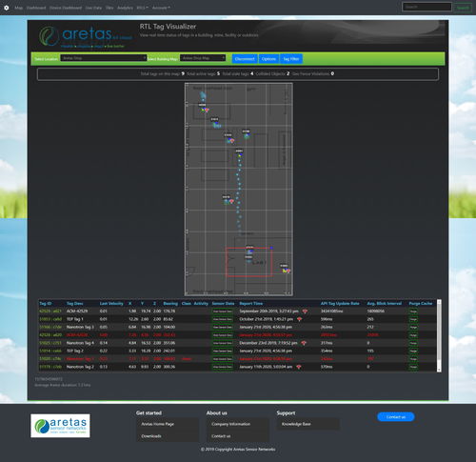This screenshot has width=476, height=462.
Task: Open the Tag Filter button
Action: pyautogui.click(x=291, y=59)
